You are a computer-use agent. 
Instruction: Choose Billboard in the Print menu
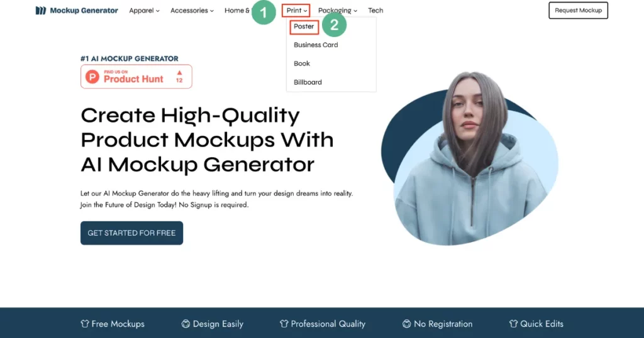click(308, 82)
